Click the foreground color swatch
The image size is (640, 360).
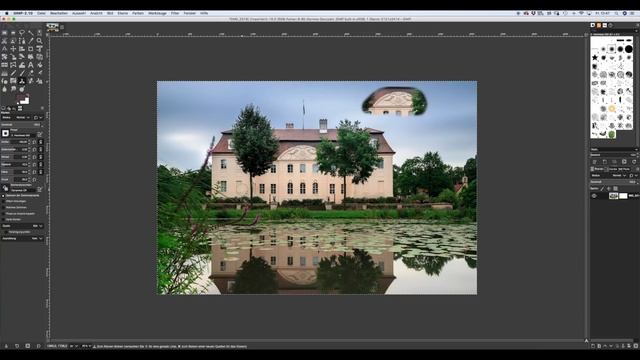20,97
